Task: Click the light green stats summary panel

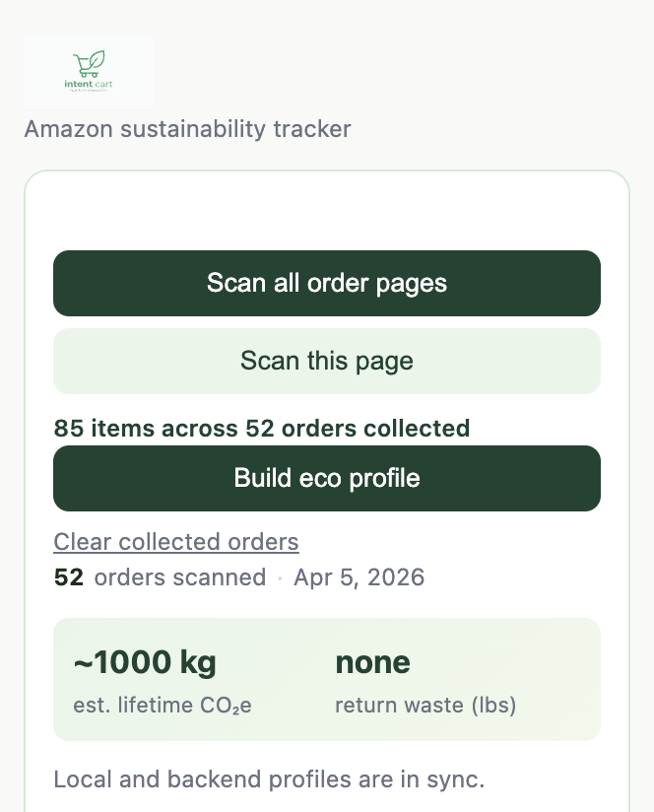Action: coord(327,679)
